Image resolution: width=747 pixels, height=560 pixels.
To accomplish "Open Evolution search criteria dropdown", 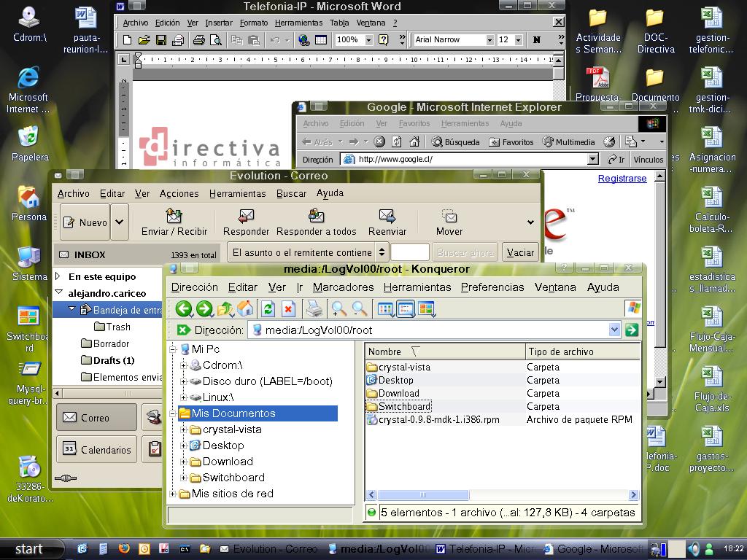I will 381,252.
